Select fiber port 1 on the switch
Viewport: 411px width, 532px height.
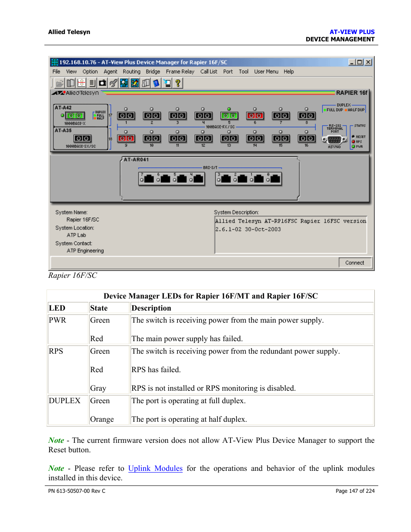tap(126, 115)
